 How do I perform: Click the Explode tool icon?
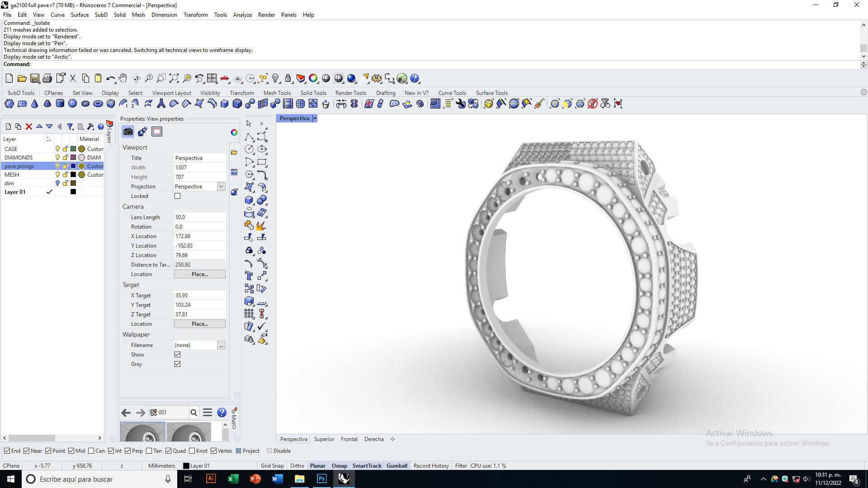[x=261, y=225]
